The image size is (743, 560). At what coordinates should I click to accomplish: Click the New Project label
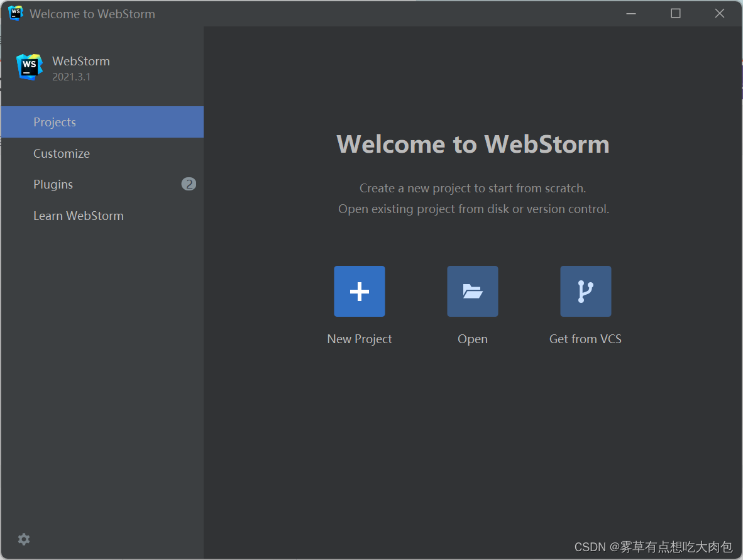[359, 339]
